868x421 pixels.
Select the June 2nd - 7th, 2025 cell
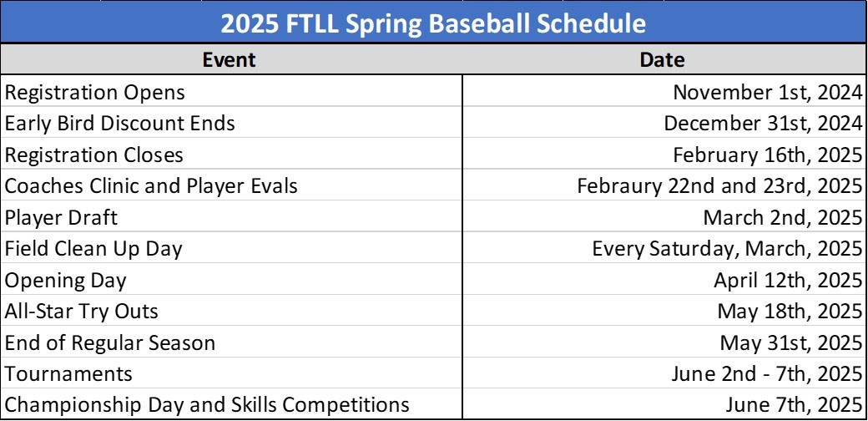point(664,373)
